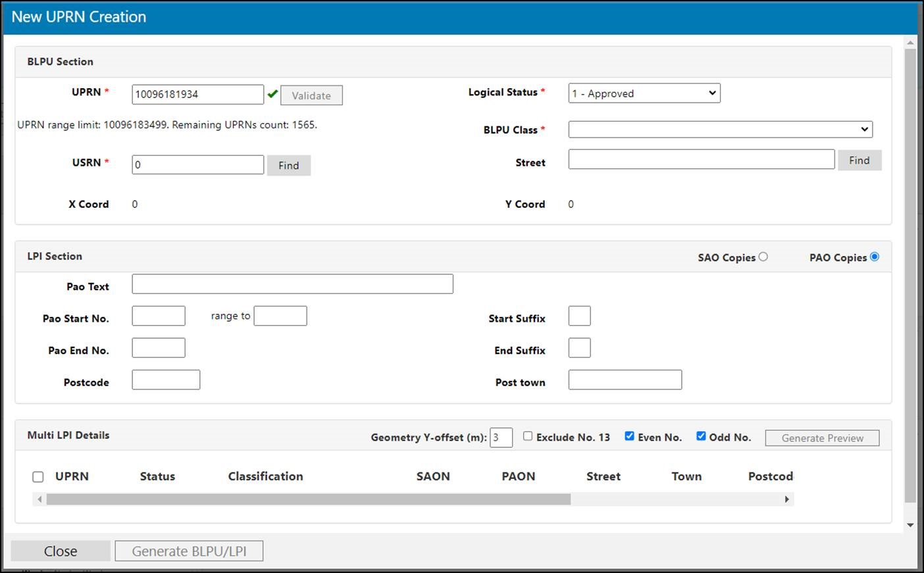
Task: Select the PAO Copies radio button
Action: pyautogui.click(x=875, y=257)
